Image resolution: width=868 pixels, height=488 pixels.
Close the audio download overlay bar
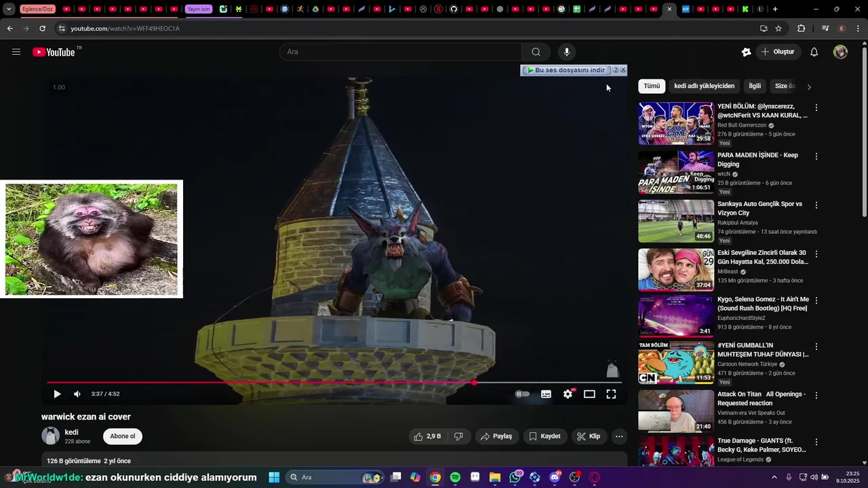click(623, 70)
